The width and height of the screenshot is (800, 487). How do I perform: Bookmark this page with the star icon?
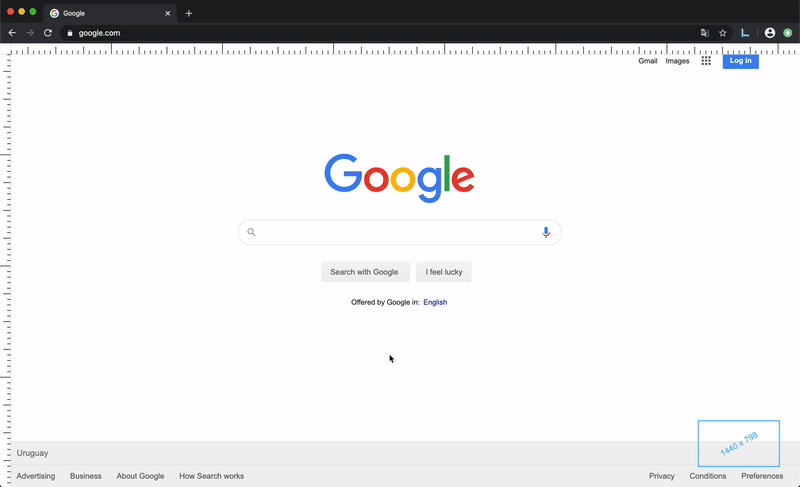coord(722,33)
